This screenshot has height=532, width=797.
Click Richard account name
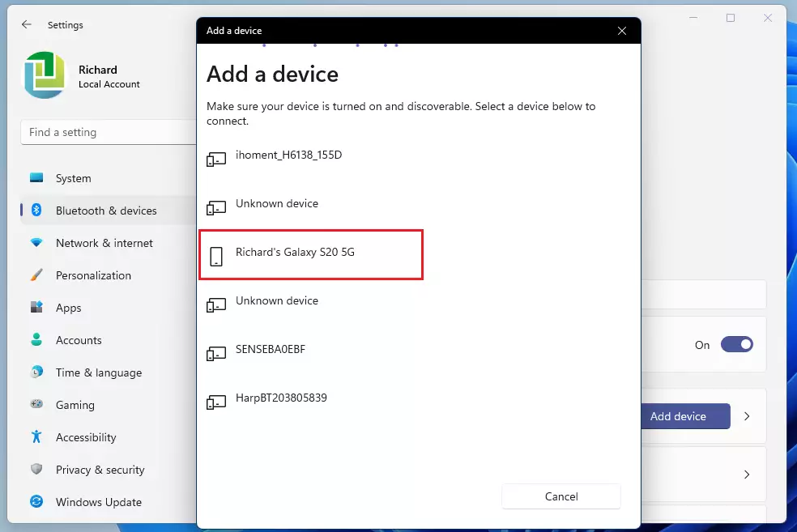(x=97, y=70)
